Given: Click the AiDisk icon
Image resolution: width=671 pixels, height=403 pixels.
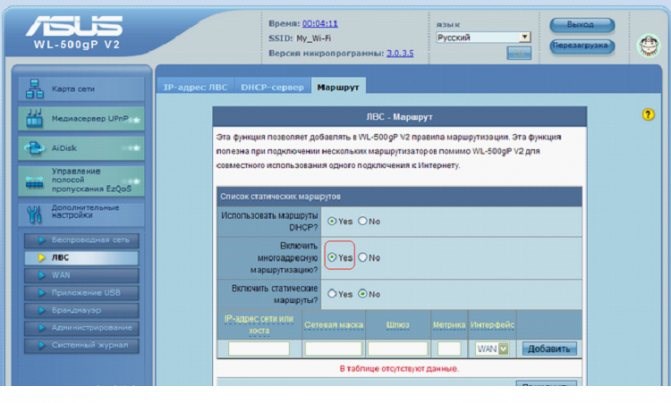Looking at the screenshot, I should pyautogui.click(x=35, y=148).
